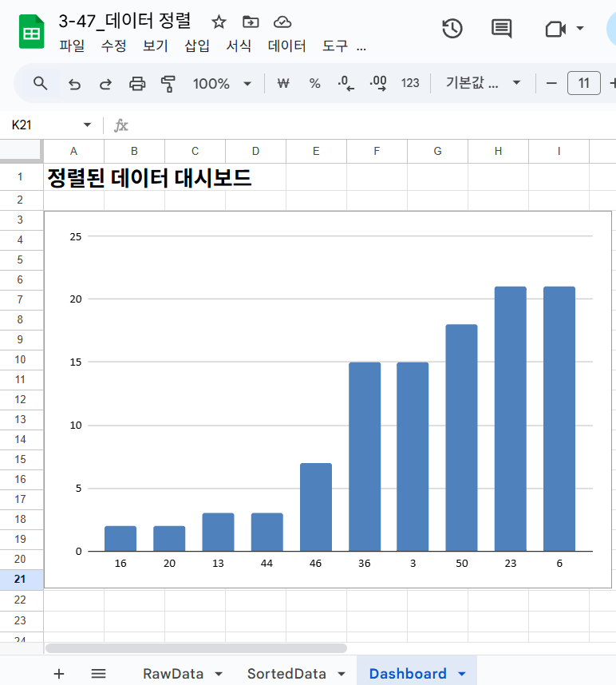This screenshot has height=685, width=616.
Task: Open the 보기 menu
Action: click(x=156, y=46)
